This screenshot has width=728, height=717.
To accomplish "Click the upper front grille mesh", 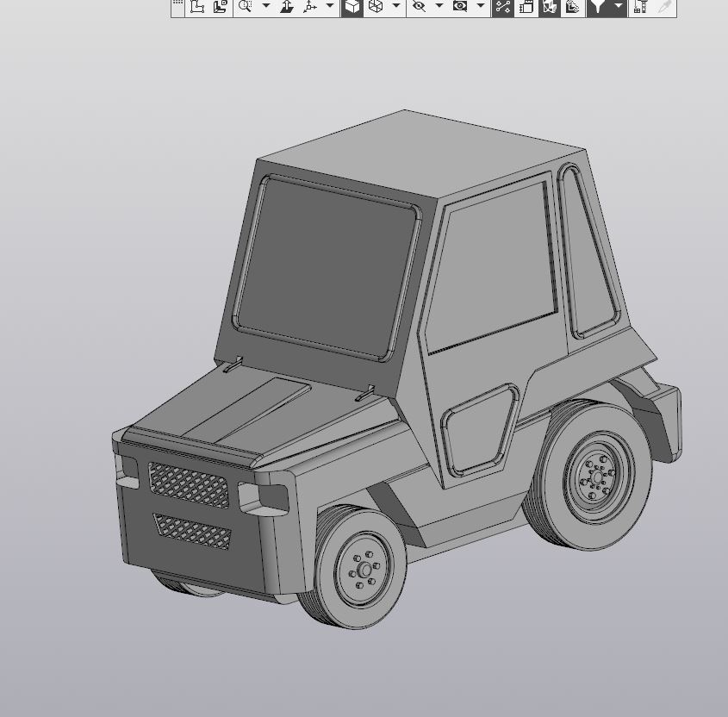I will 189,485.
